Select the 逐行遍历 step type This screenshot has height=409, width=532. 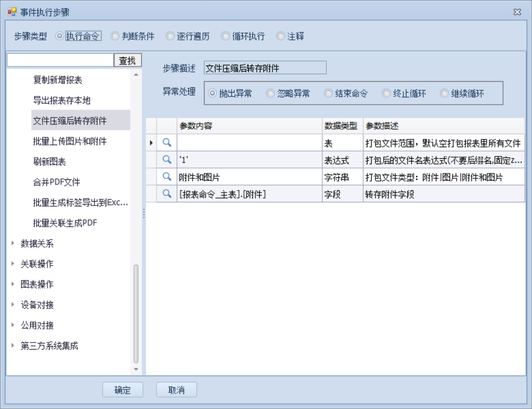click(x=171, y=37)
